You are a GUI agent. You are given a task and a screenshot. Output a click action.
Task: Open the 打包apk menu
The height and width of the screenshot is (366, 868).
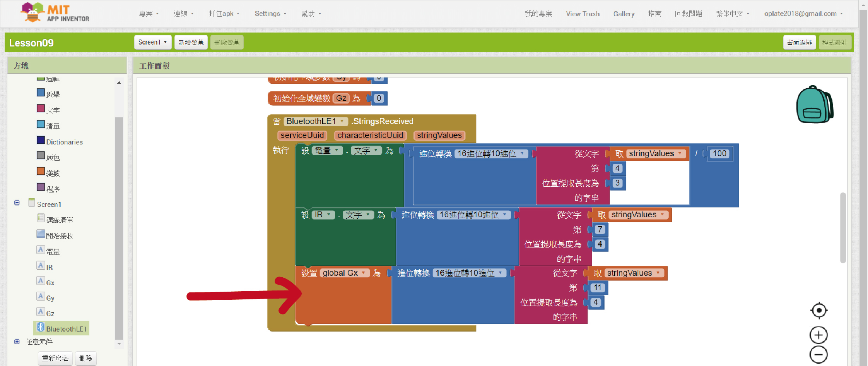pos(224,14)
